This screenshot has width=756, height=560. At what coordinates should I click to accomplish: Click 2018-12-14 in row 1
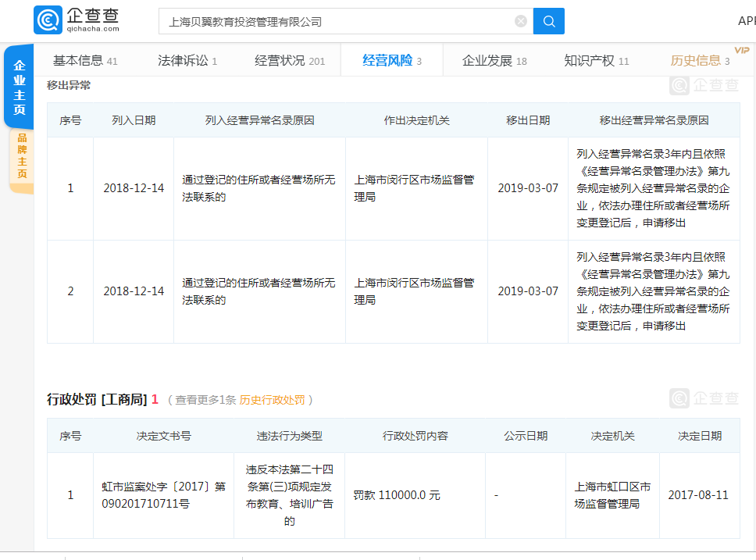134,188
